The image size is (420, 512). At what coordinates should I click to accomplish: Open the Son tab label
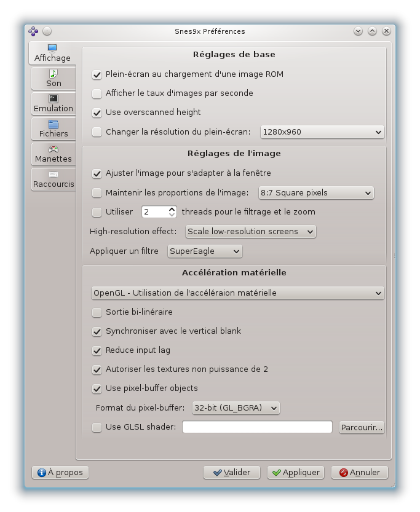(x=53, y=83)
